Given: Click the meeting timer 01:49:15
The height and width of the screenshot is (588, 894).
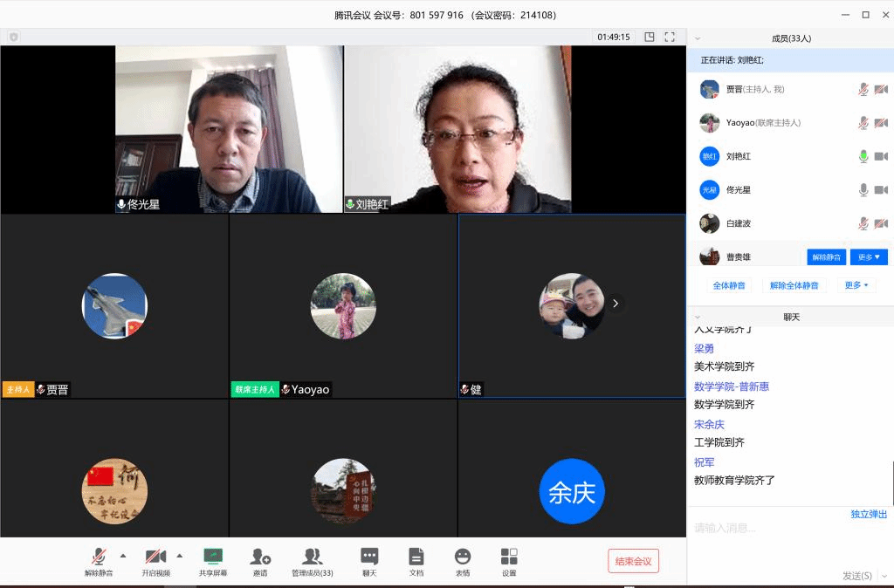Looking at the screenshot, I should point(614,37).
